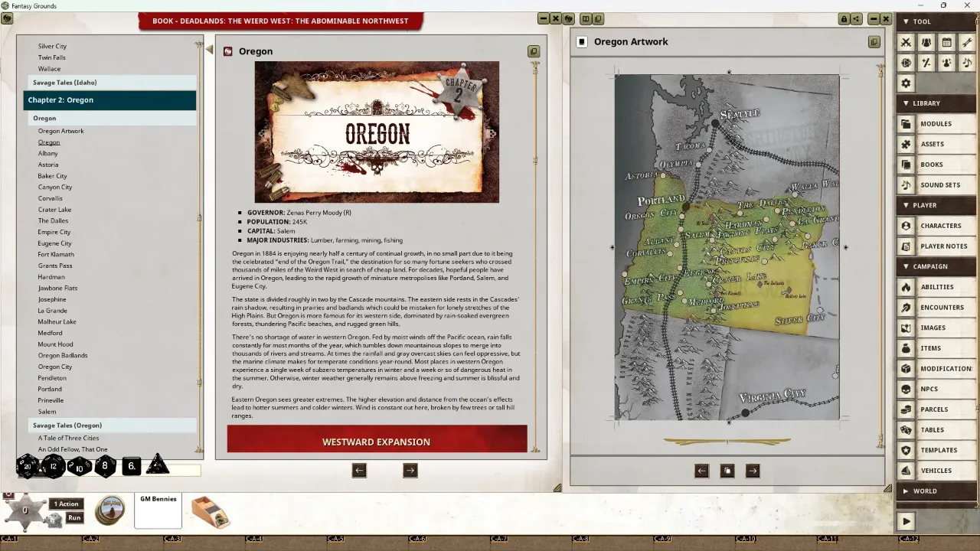Click next image arrow under Oregon map
Screen dimensions: 980x551
click(753, 471)
